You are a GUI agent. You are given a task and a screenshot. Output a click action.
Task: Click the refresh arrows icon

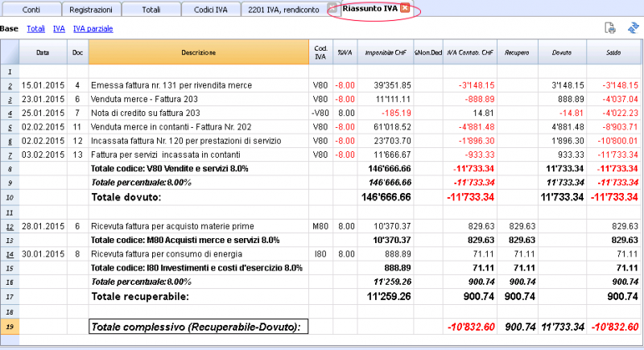(633, 28)
